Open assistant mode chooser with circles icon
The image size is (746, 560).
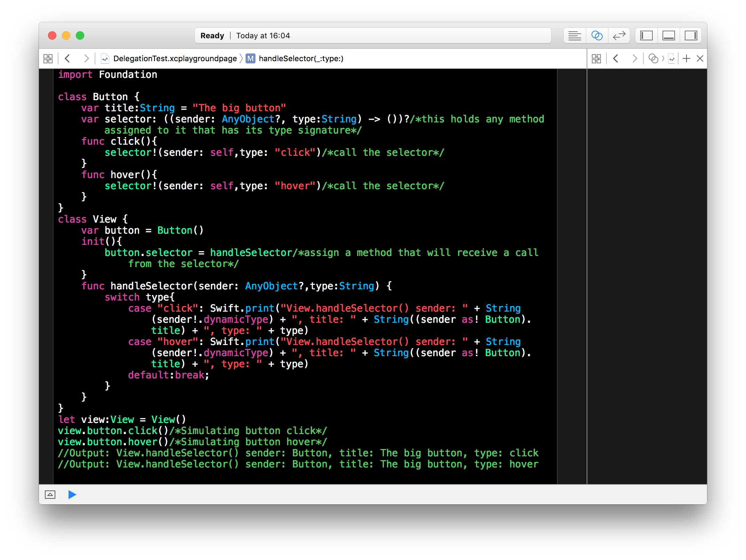pos(653,58)
